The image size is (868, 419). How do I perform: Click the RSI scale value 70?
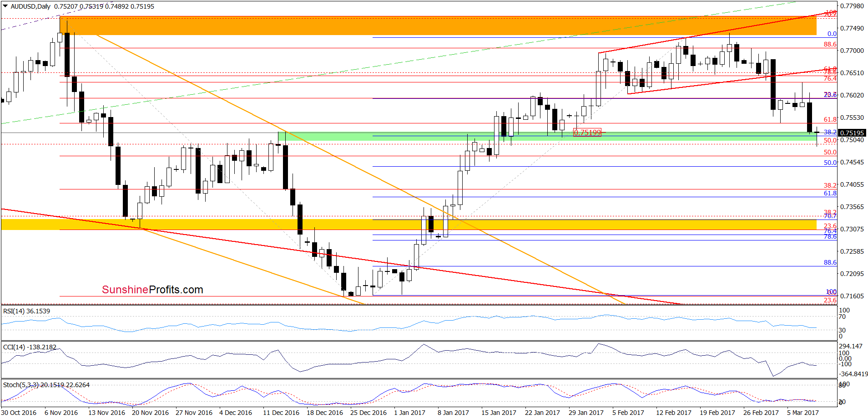tap(842, 317)
